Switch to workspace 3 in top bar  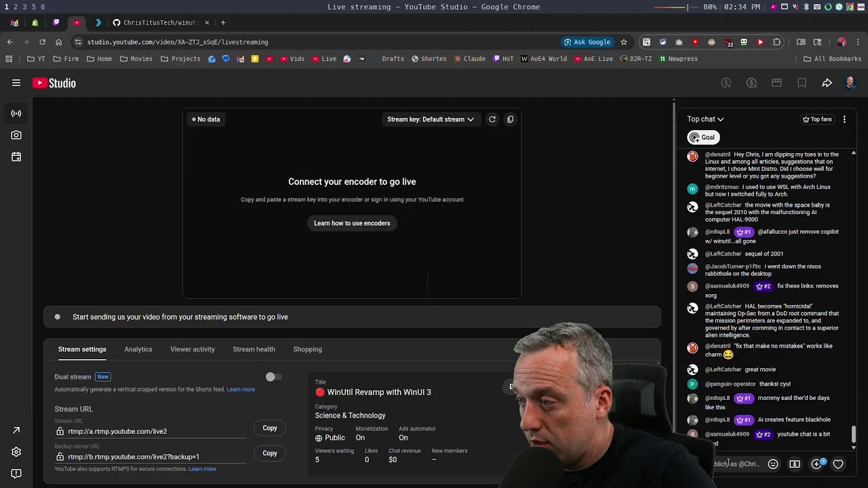24,7
